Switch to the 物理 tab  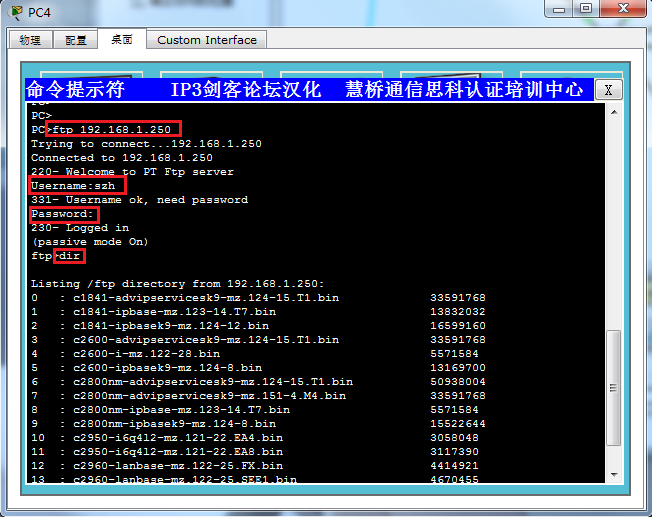30,40
